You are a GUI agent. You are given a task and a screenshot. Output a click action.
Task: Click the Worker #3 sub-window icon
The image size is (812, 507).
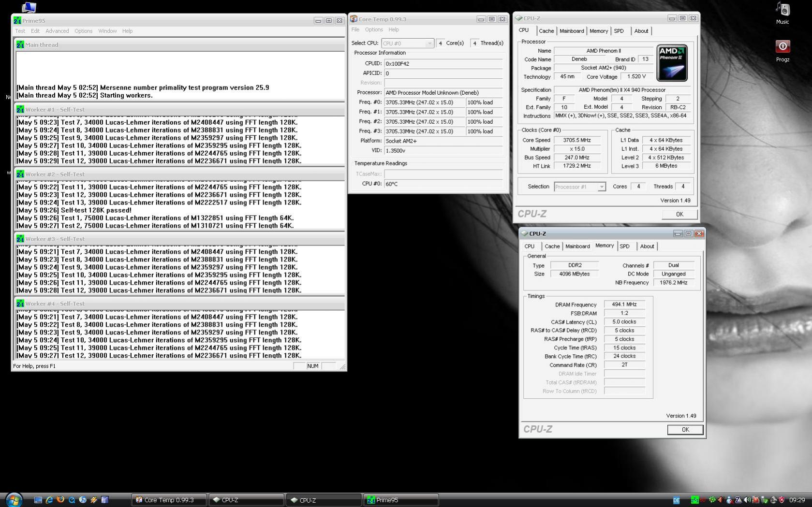[x=20, y=239]
